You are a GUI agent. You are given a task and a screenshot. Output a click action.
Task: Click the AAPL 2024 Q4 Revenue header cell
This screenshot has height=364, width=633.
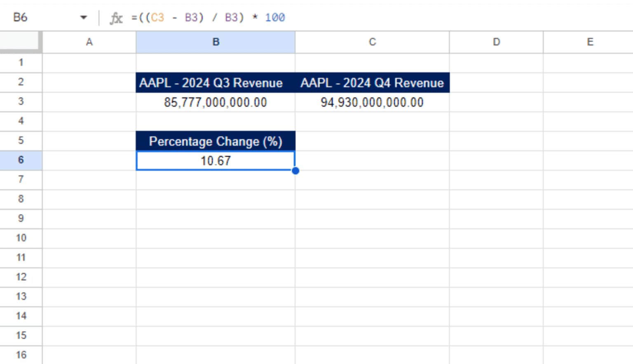[x=372, y=82]
